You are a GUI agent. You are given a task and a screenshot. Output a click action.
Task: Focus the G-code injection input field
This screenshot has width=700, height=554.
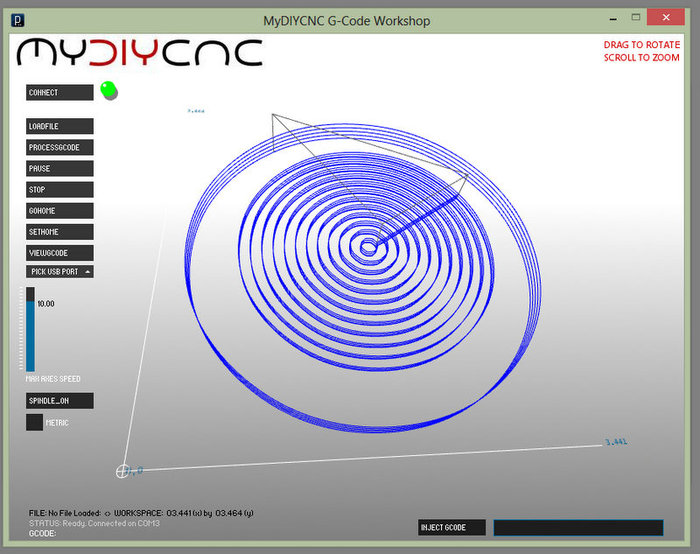point(578,527)
